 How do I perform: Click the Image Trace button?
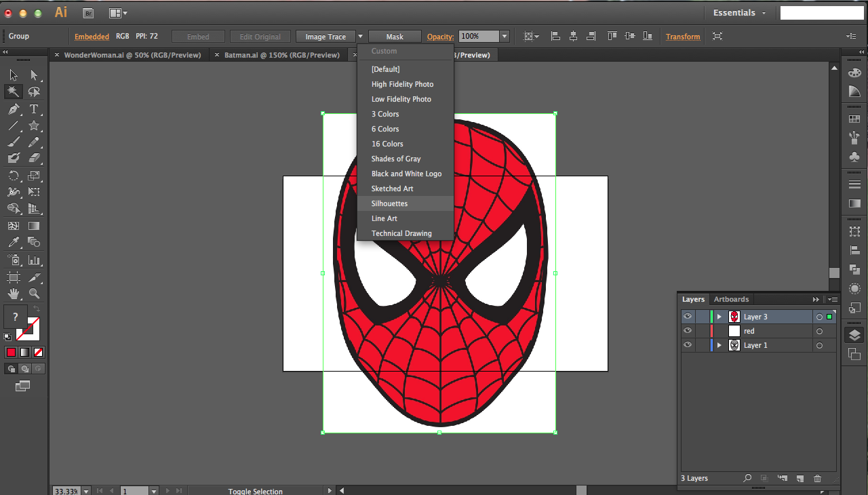click(x=325, y=37)
